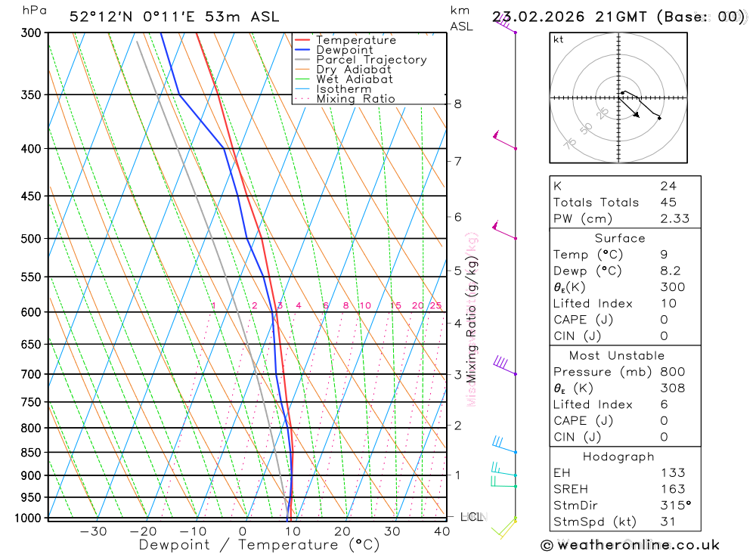Viewport: 756px width, 554px height.
Task: Click the storm motion arrow in hodograph
Action: click(629, 107)
